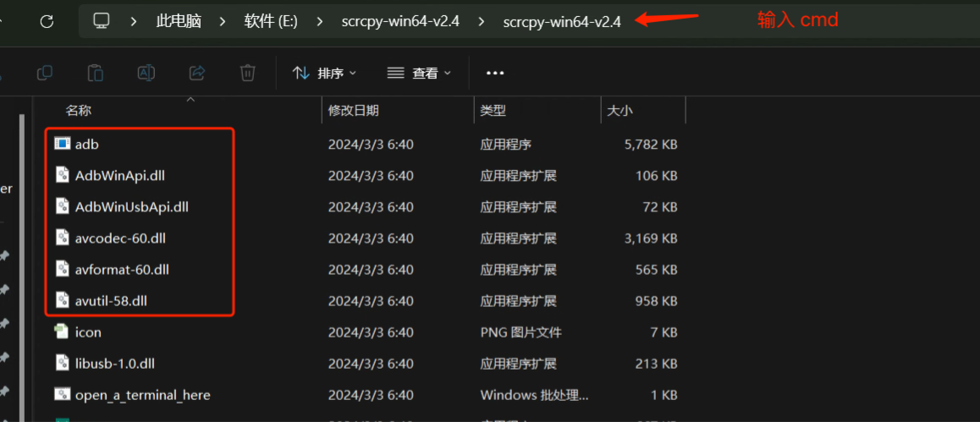Click the last scrcpy-win64-v2.4 breadcrumb segment

[562, 22]
